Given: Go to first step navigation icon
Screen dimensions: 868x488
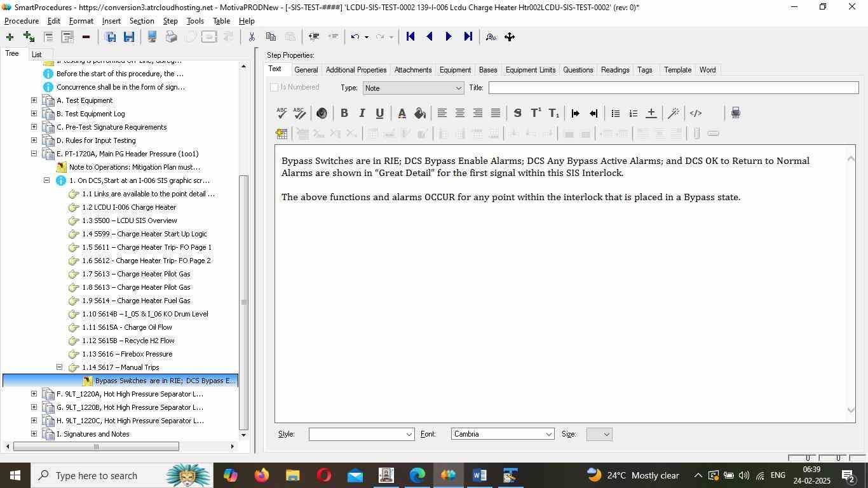Looking at the screenshot, I should 410,37.
